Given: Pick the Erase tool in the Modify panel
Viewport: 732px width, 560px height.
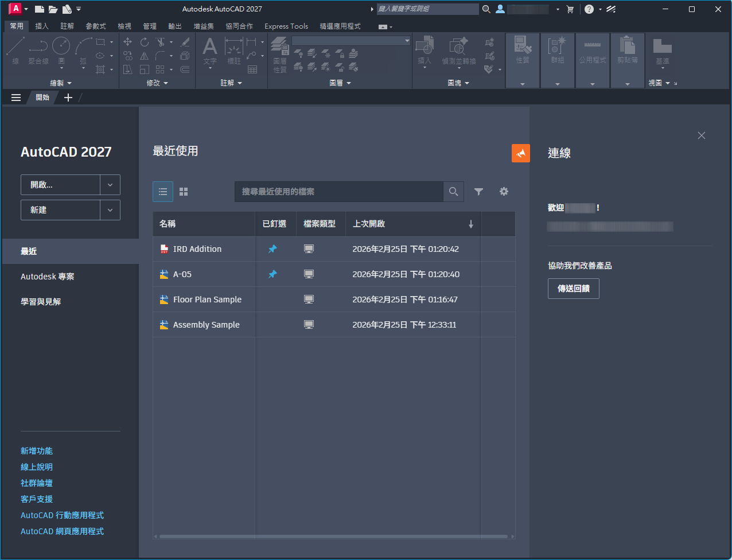Looking at the screenshot, I should 185,42.
